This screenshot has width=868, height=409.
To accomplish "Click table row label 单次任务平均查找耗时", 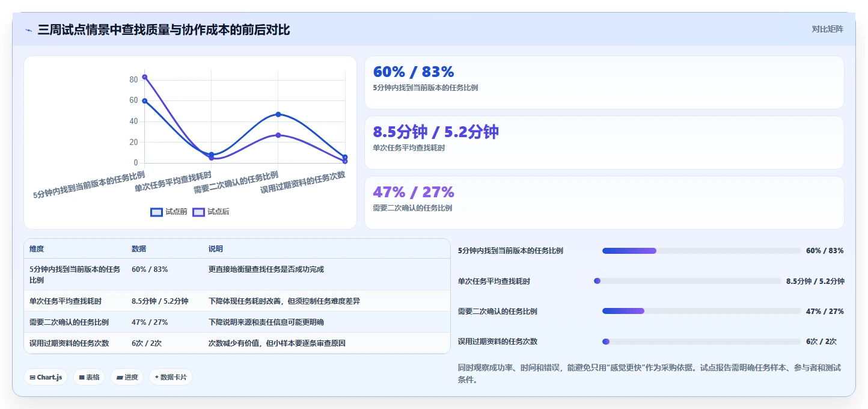I will [66, 301].
